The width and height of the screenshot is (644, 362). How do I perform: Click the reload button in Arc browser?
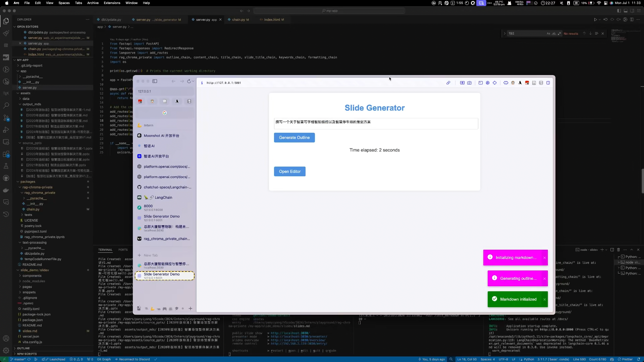click(189, 81)
